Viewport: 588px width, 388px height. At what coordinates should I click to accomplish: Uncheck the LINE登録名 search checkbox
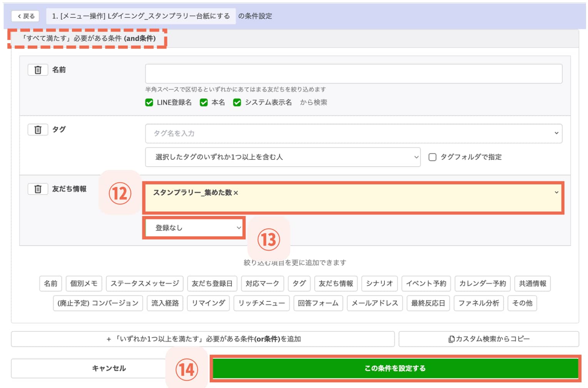[x=149, y=102]
